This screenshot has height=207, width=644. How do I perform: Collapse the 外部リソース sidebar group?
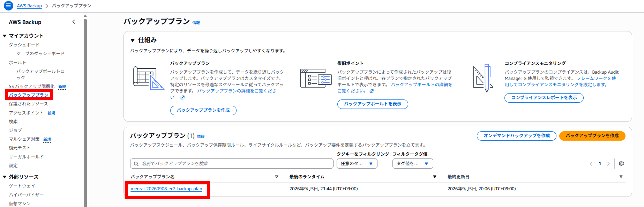5,177
